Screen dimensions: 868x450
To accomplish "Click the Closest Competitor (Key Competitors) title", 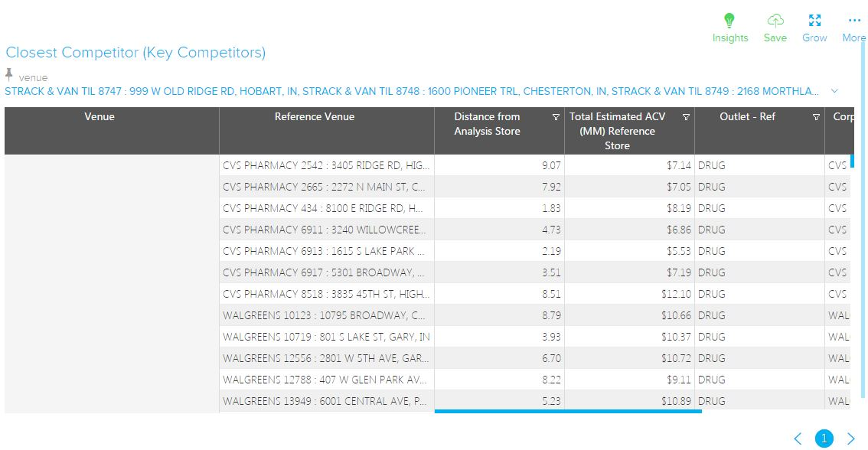I will pyautogui.click(x=135, y=53).
